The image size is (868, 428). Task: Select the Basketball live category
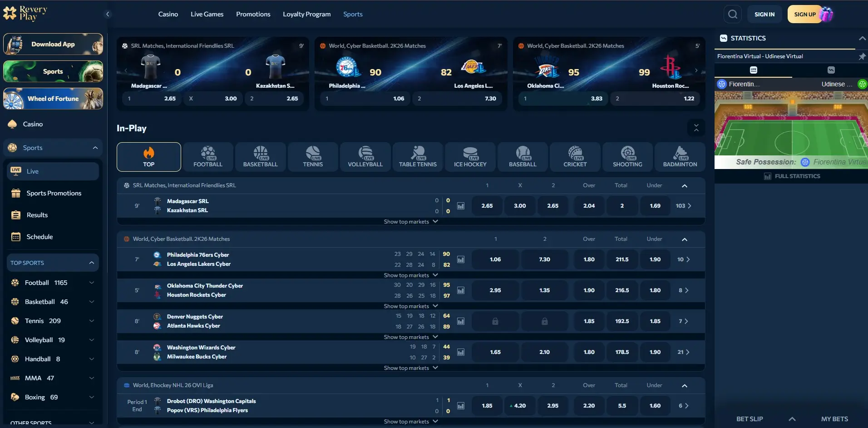(x=261, y=157)
